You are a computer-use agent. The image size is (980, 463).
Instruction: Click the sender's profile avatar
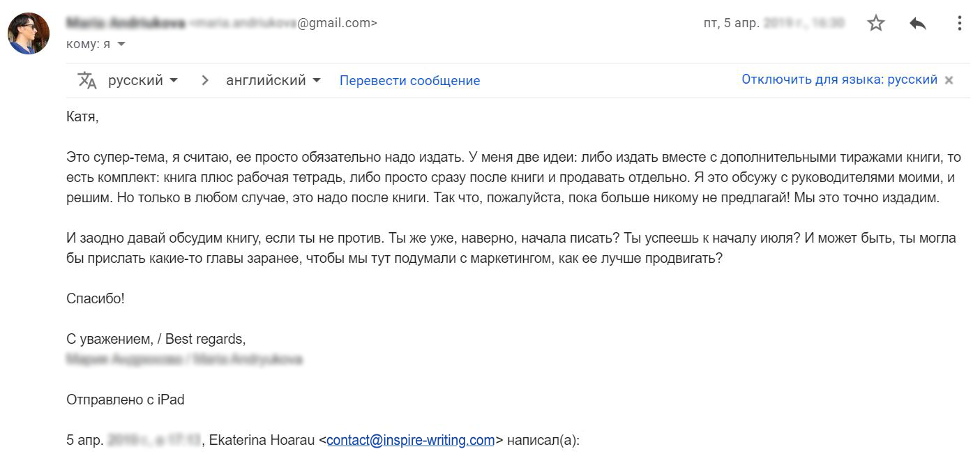click(29, 33)
